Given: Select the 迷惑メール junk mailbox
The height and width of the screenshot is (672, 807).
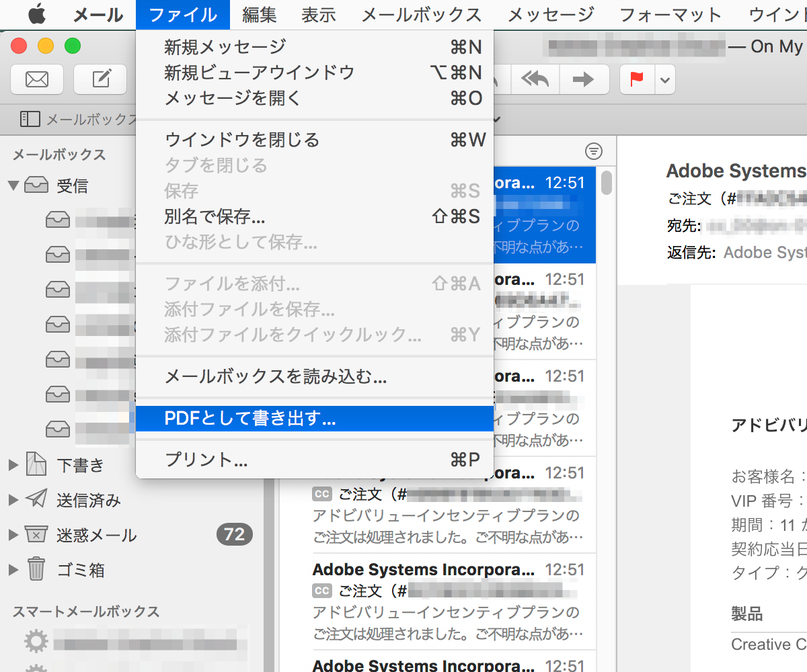Looking at the screenshot, I should pos(97,535).
